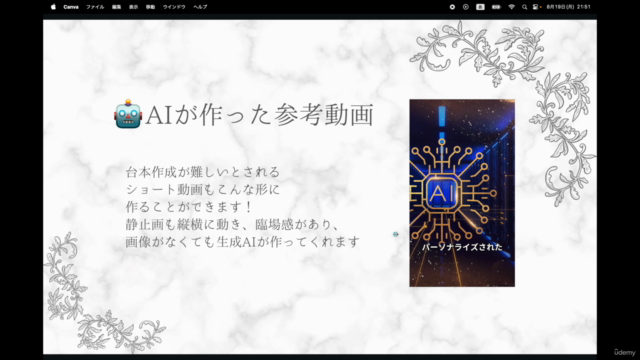Click the line 台本作成が難しいとされる

pyautogui.click(x=203, y=172)
